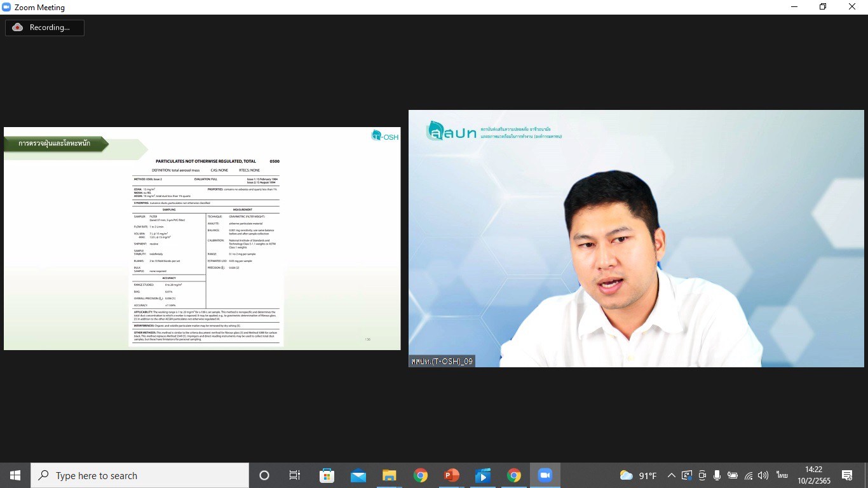Switch to the second Chrome window icon
Screen dimensions: 868x488
click(513, 475)
